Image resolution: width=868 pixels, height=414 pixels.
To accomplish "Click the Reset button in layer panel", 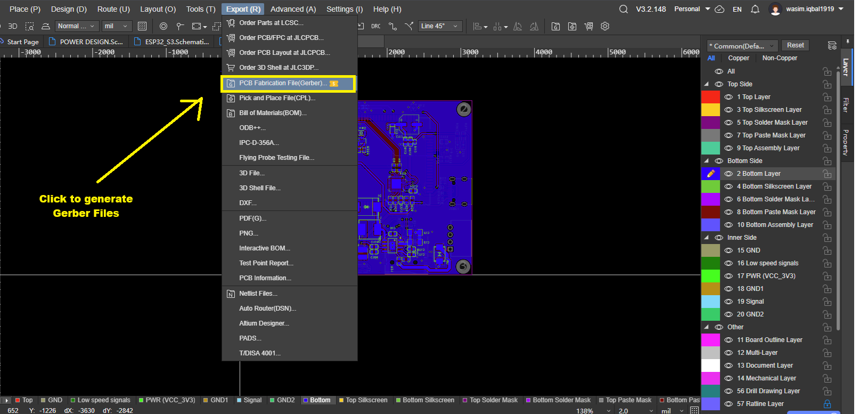I will (x=796, y=45).
